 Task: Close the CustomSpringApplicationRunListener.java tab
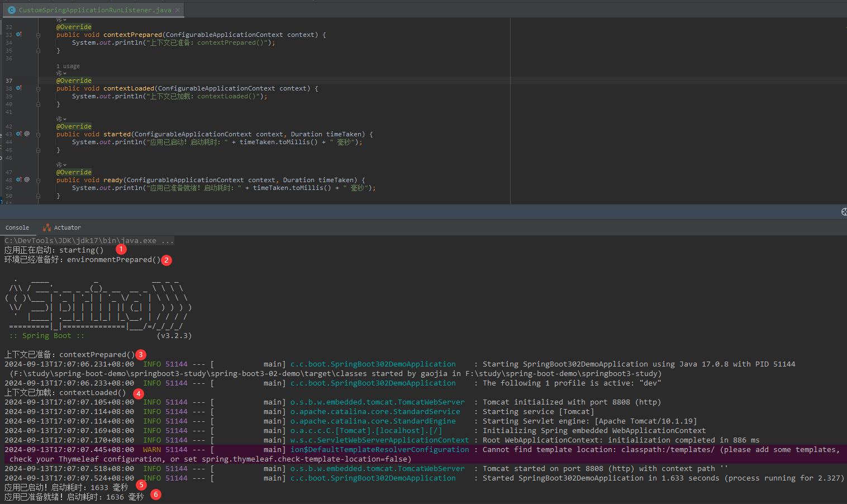(178, 10)
